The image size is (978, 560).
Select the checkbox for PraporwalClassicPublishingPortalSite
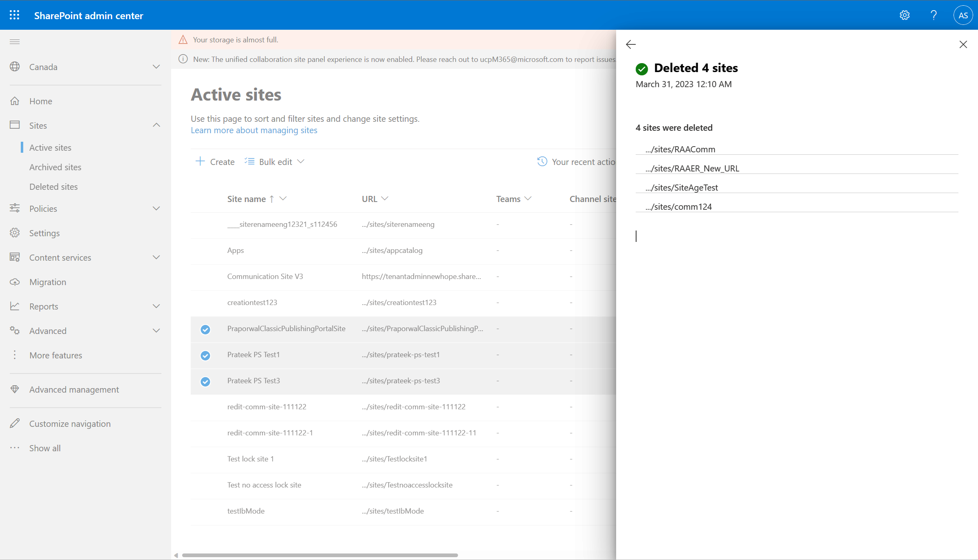pos(205,328)
